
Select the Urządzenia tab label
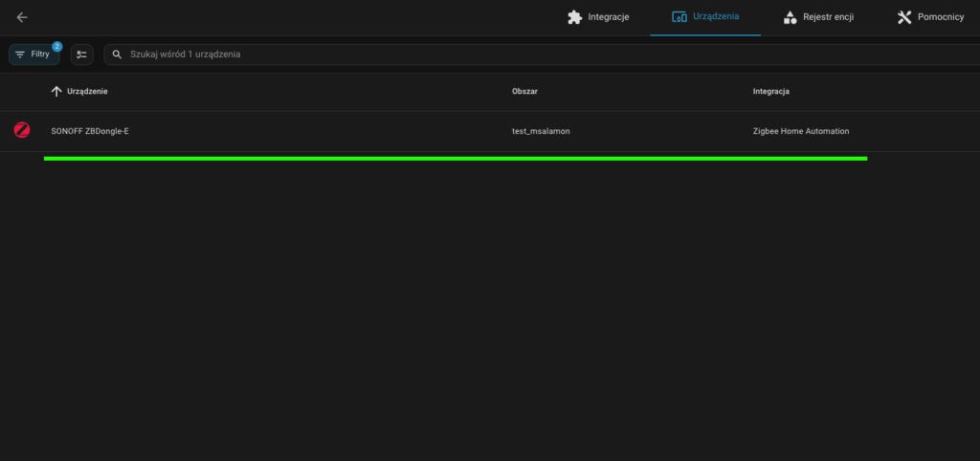[716, 17]
